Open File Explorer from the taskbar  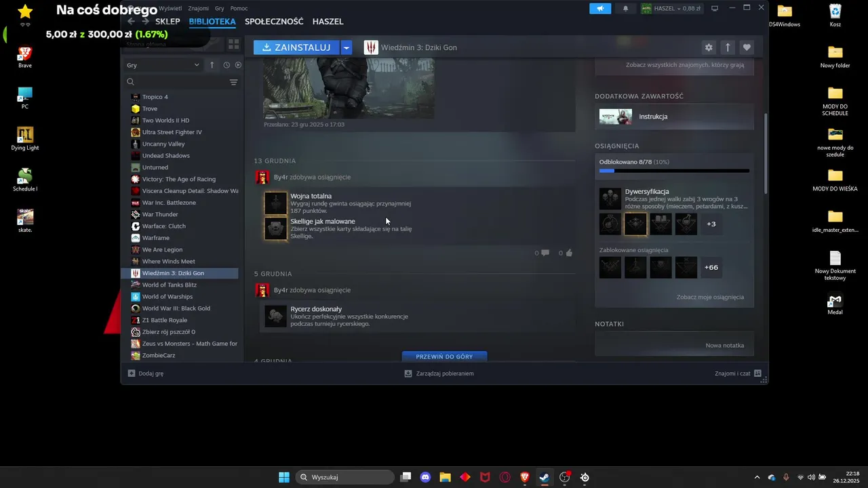445,477
